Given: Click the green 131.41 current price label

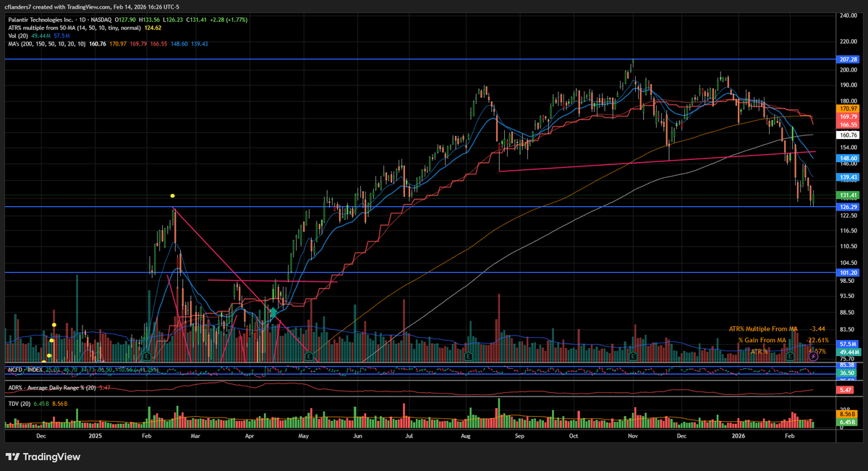Looking at the screenshot, I should (x=846, y=195).
